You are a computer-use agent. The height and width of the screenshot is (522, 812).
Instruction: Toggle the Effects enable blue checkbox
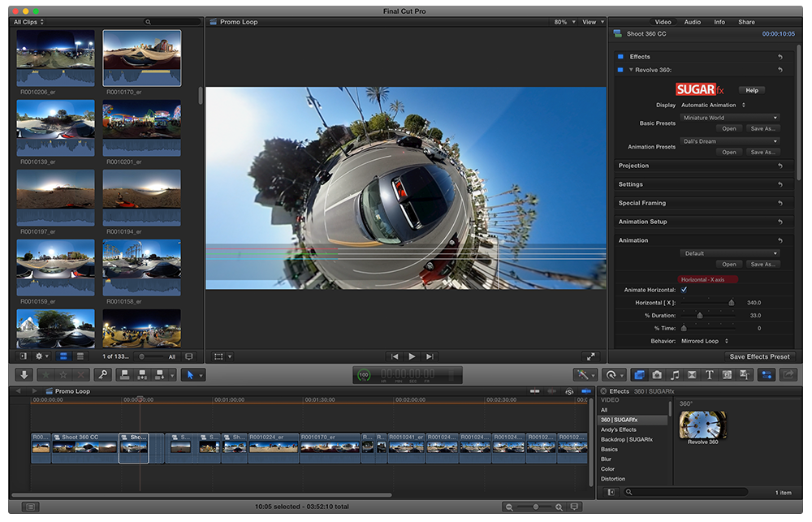pyautogui.click(x=620, y=57)
